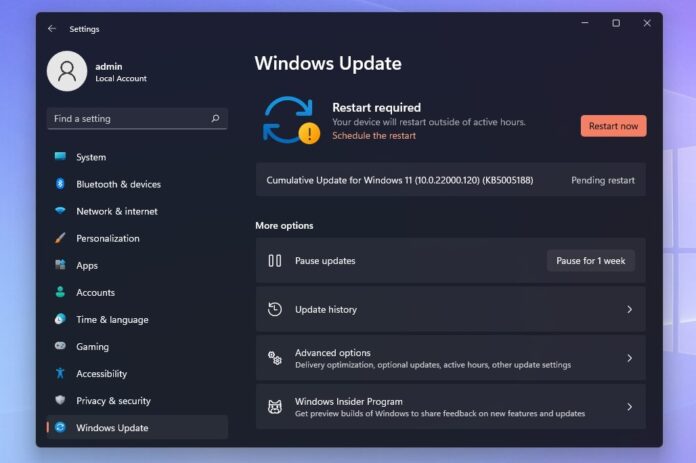Select Windows Update in the sidebar
This screenshot has height=463, width=696.
pos(137,427)
